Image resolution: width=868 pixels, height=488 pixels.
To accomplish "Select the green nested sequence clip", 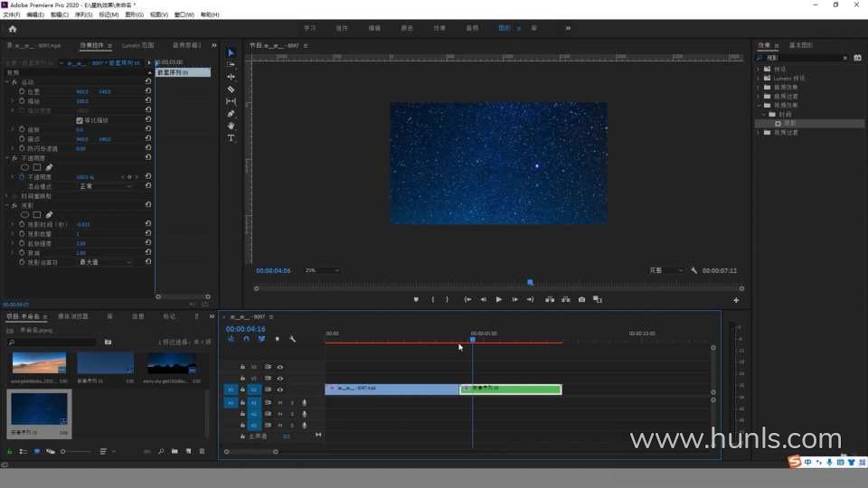I will point(511,389).
